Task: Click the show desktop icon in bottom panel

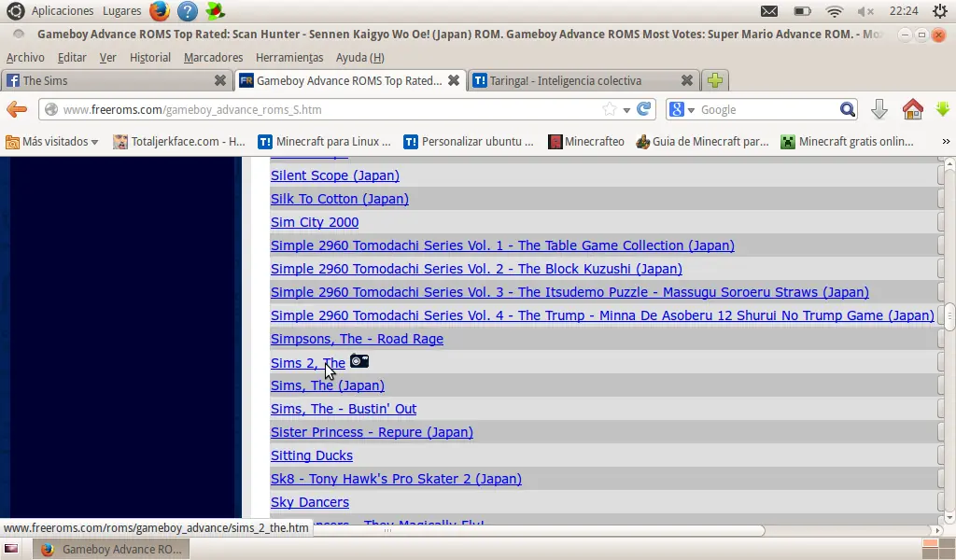Action: (x=11, y=549)
